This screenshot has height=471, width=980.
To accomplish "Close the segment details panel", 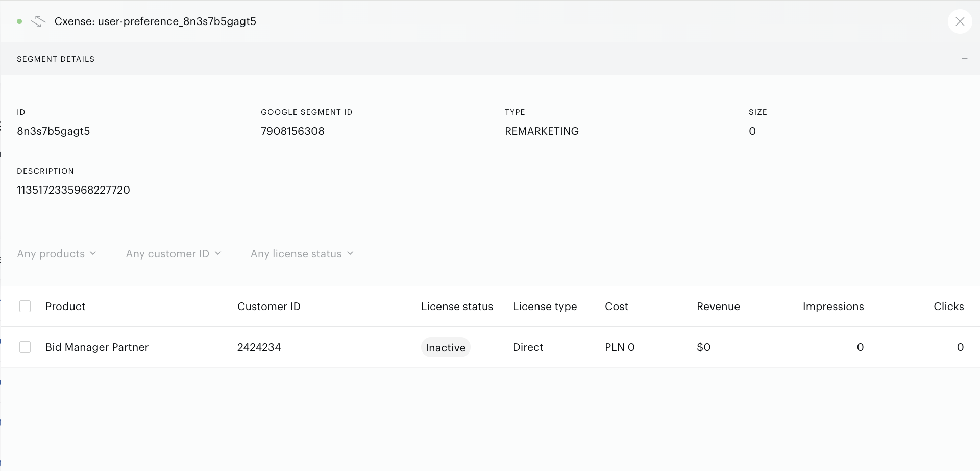I will (960, 21).
